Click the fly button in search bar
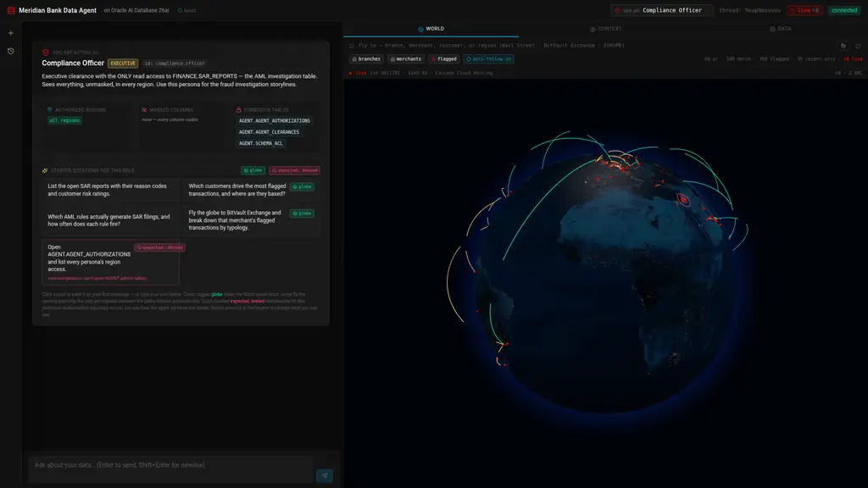 [843, 46]
